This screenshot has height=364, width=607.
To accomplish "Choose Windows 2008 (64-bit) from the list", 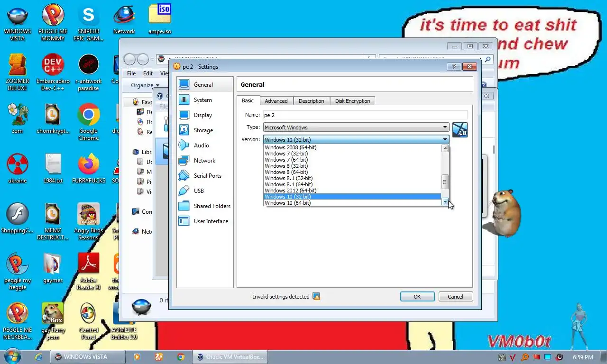I will click(352, 147).
